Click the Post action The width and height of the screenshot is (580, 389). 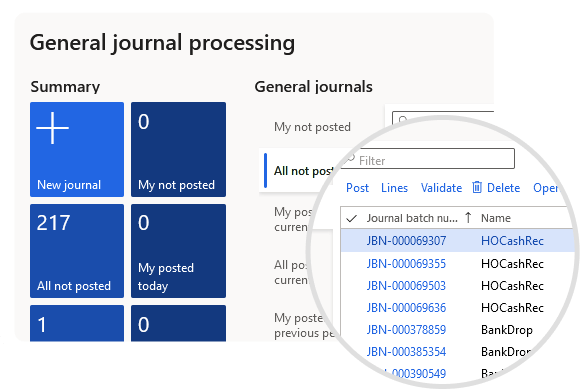[357, 188]
